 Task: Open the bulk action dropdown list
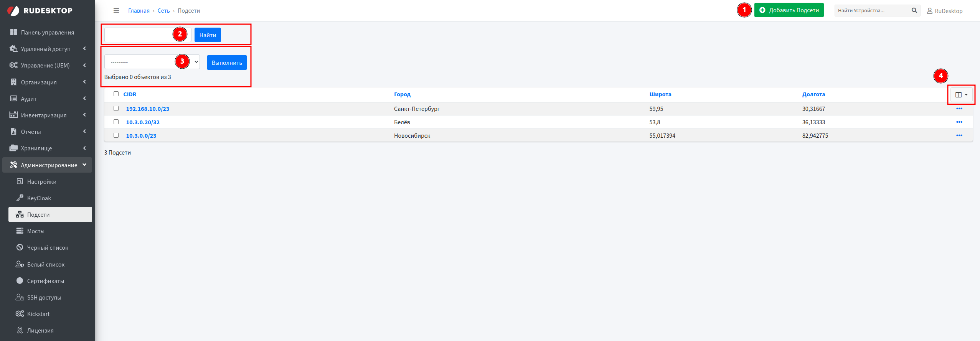pyautogui.click(x=152, y=62)
